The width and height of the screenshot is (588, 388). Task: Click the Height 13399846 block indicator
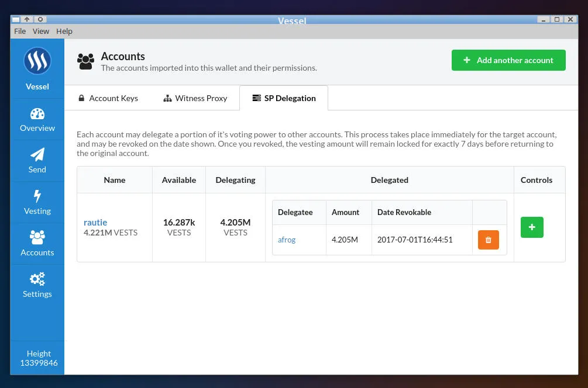(x=39, y=358)
